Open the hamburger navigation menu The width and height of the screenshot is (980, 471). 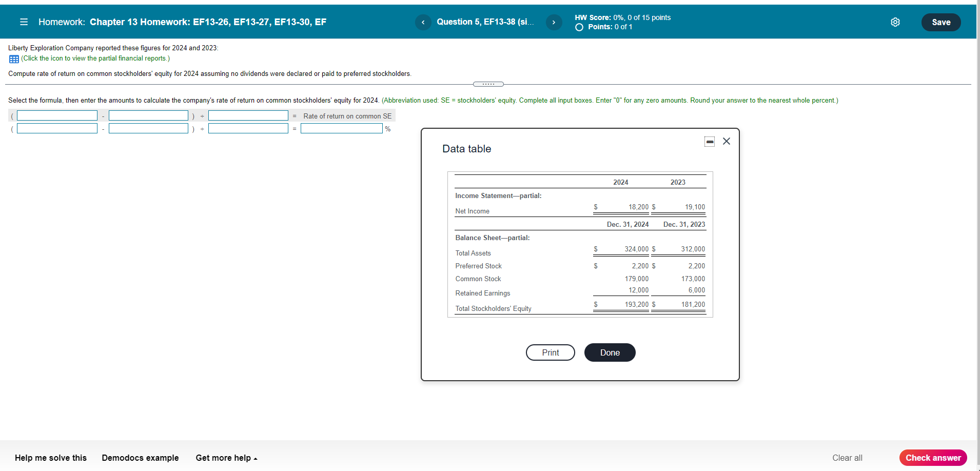(24, 22)
